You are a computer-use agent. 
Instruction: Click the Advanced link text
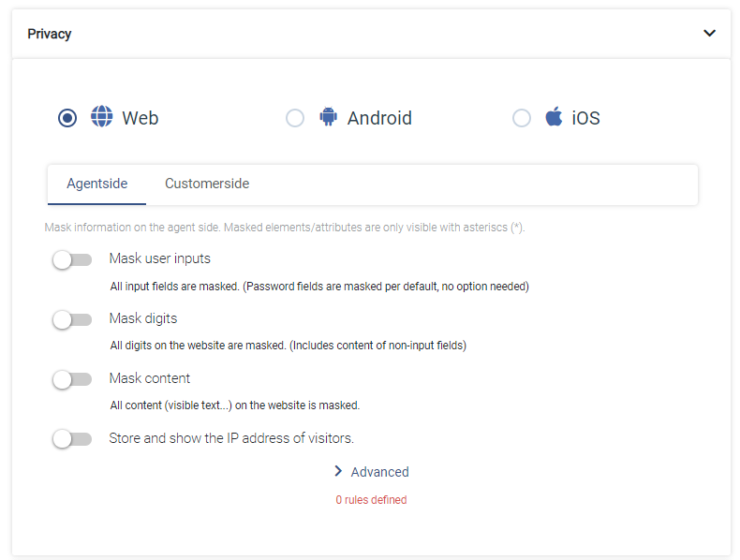380,472
